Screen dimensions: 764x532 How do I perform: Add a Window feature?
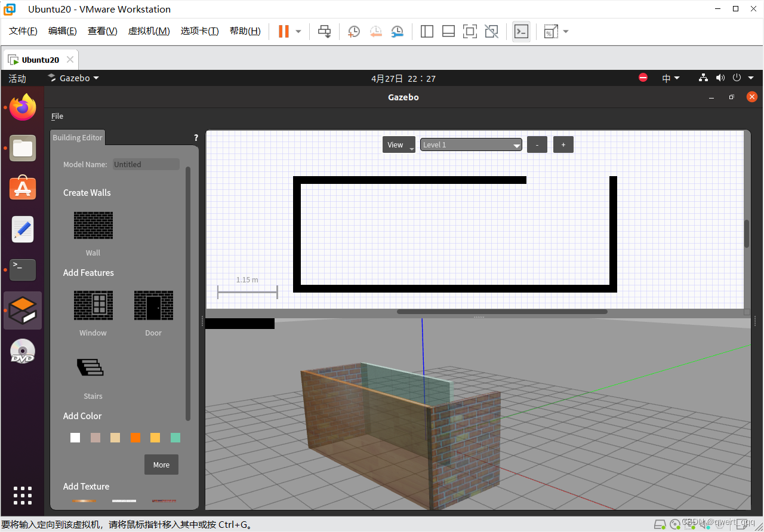[x=93, y=305]
